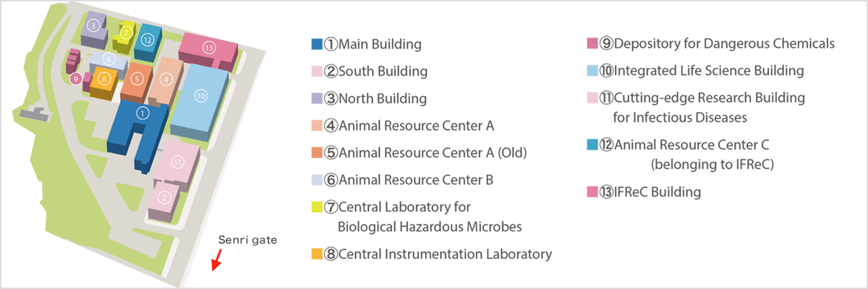The height and width of the screenshot is (289, 868).
Task: Select the small building numbered 9
Action: [75, 79]
